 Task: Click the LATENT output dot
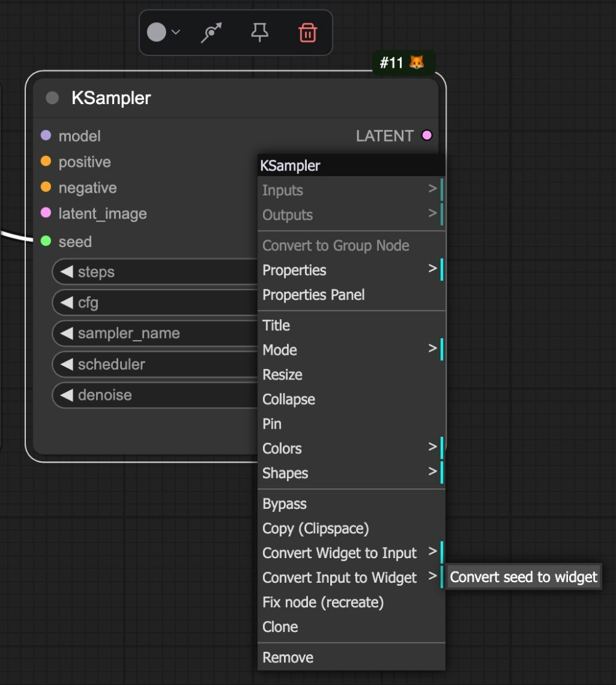pos(428,136)
